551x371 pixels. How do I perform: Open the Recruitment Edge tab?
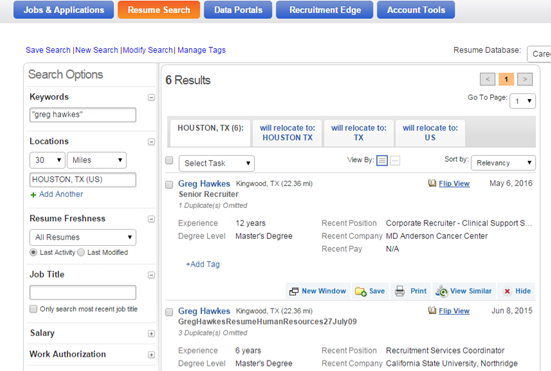tap(325, 10)
